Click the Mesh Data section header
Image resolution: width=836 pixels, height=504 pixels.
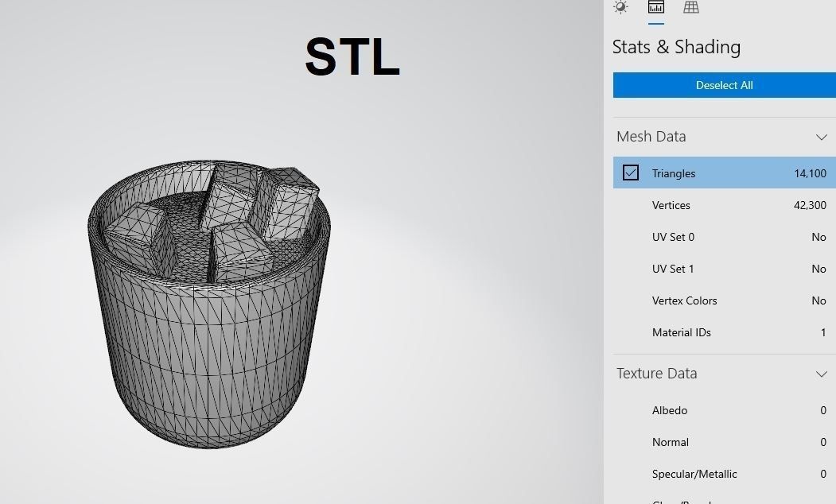724,137
